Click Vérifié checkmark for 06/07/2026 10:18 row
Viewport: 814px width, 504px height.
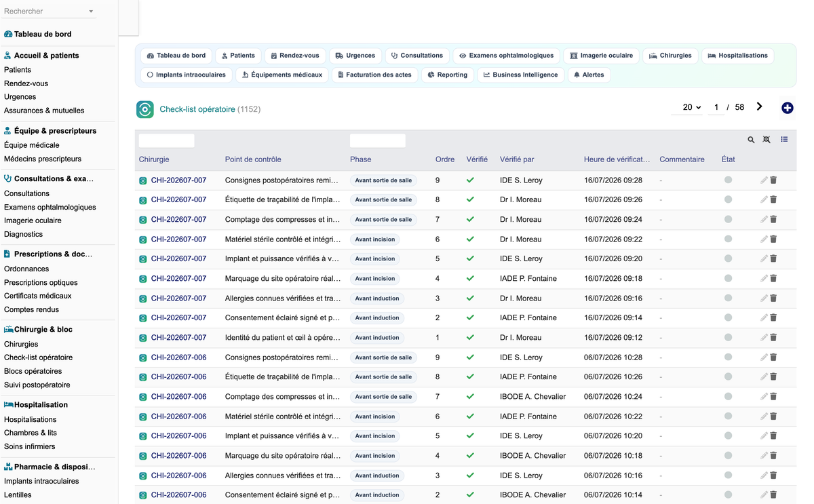[x=470, y=456]
